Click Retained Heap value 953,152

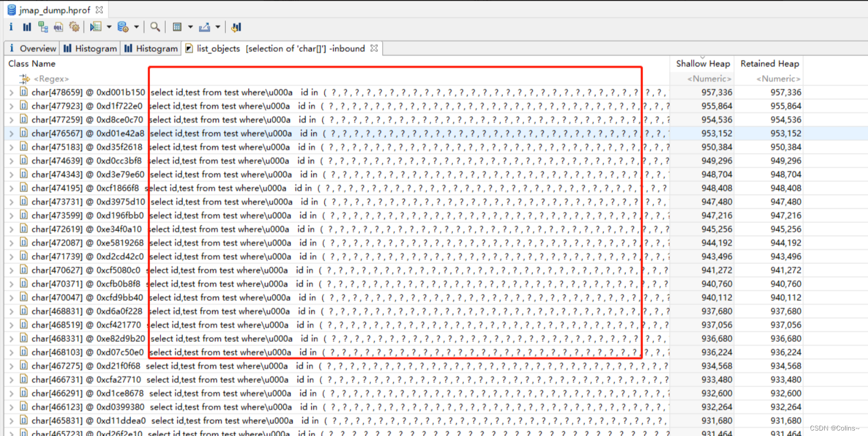point(786,133)
